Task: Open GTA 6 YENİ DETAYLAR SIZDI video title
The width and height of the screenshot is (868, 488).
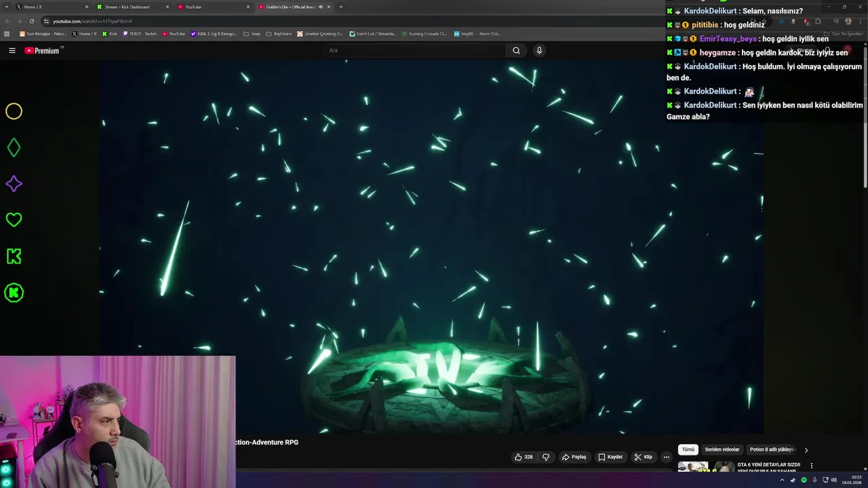Action: (768, 468)
